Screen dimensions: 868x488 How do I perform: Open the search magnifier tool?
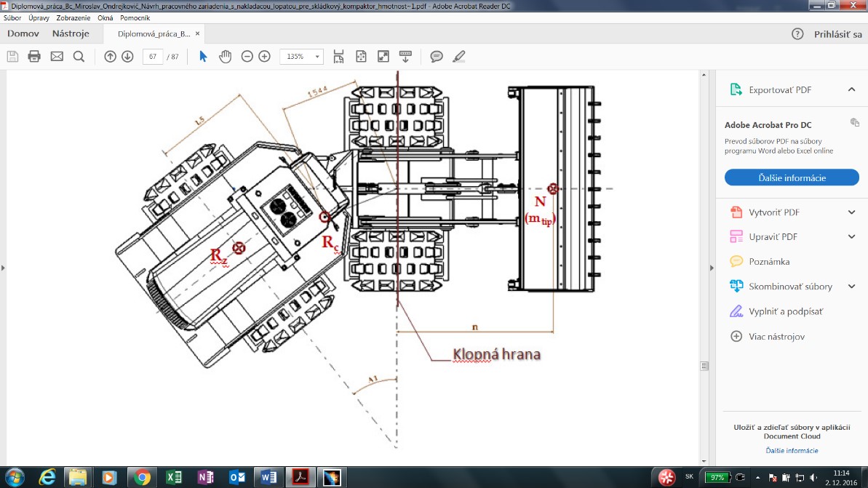tap(79, 57)
